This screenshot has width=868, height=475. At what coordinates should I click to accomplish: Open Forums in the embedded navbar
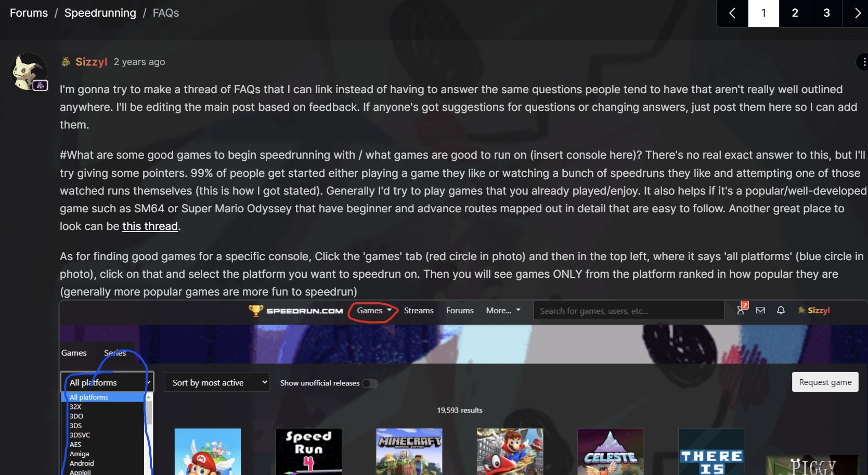pos(460,311)
